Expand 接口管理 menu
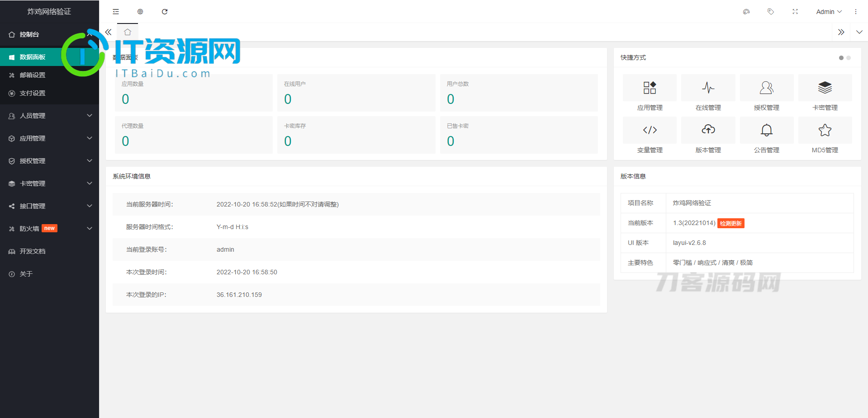The width and height of the screenshot is (868, 418). (x=49, y=206)
